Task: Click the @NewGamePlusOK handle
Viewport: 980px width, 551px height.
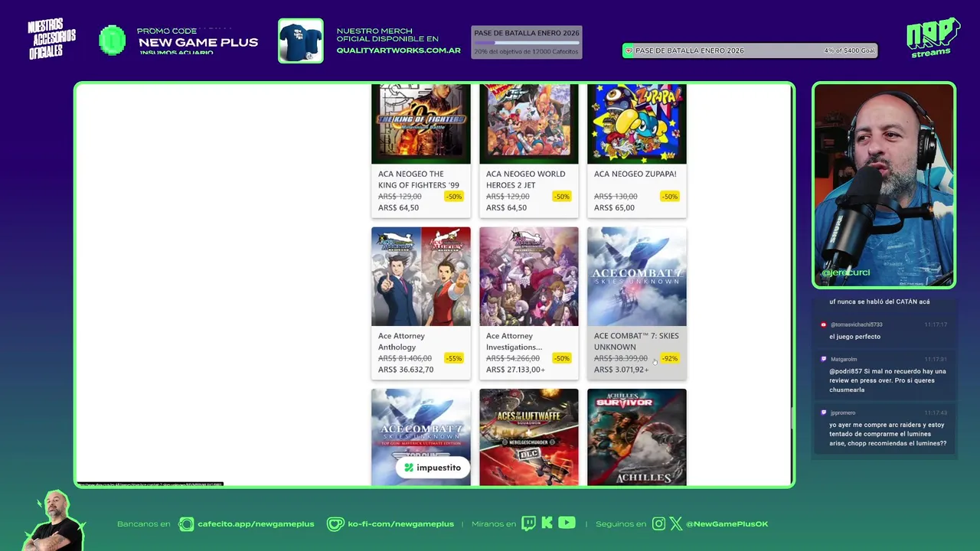Action: point(727,524)
